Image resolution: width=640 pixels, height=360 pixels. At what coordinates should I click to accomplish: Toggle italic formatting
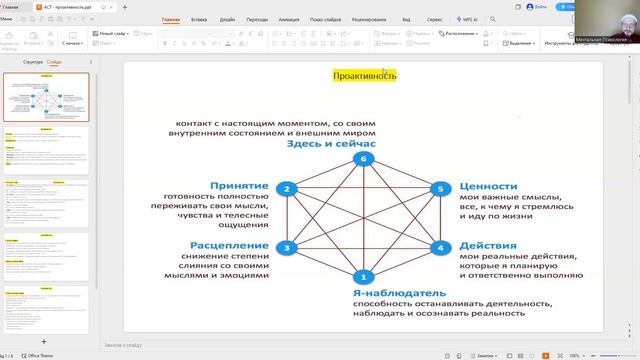[174, 43]
